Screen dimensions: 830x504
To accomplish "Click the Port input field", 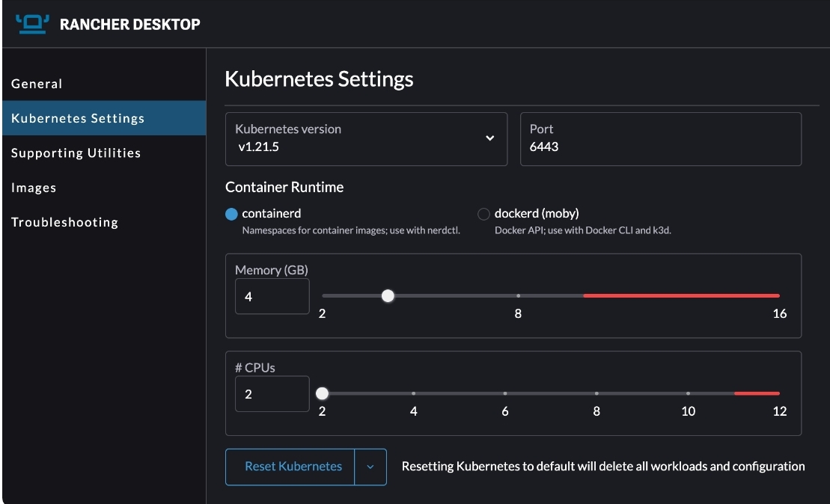I will (x=660, y=147).
